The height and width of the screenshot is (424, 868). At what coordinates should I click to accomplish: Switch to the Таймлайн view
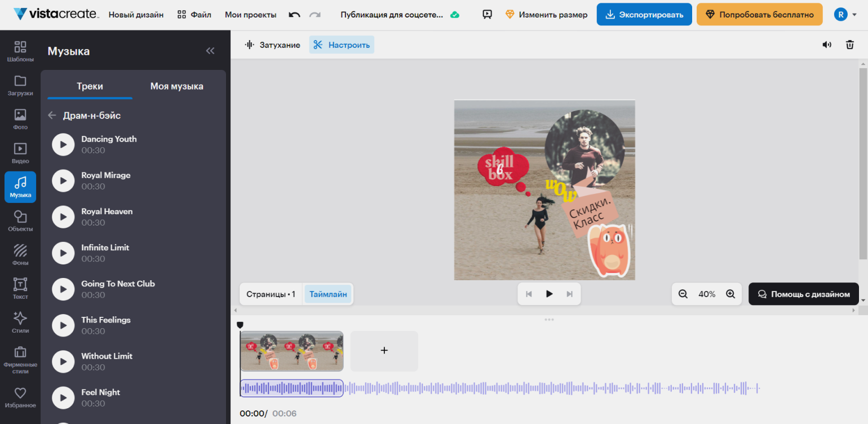click(328, 294)
